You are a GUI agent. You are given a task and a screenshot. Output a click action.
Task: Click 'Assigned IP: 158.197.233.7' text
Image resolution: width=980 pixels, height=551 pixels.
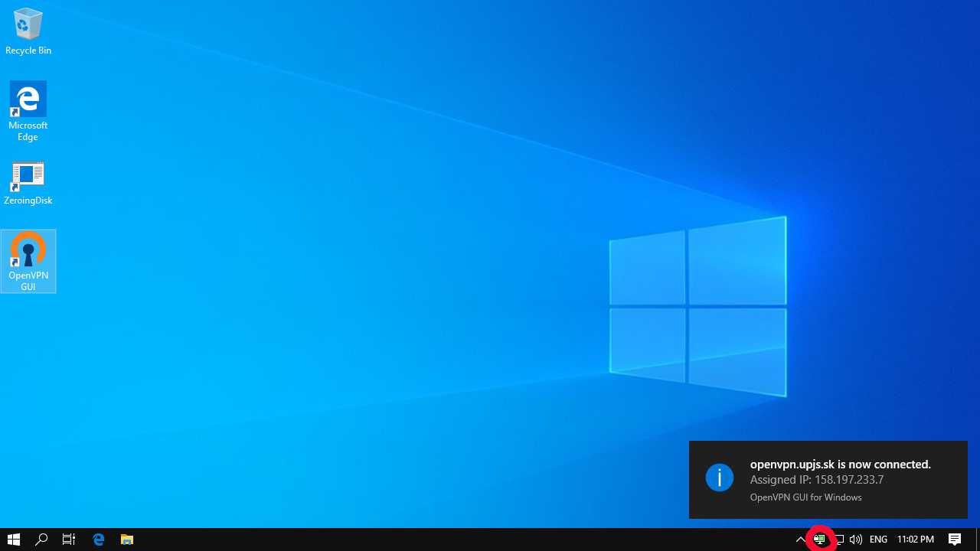[817, 480]
